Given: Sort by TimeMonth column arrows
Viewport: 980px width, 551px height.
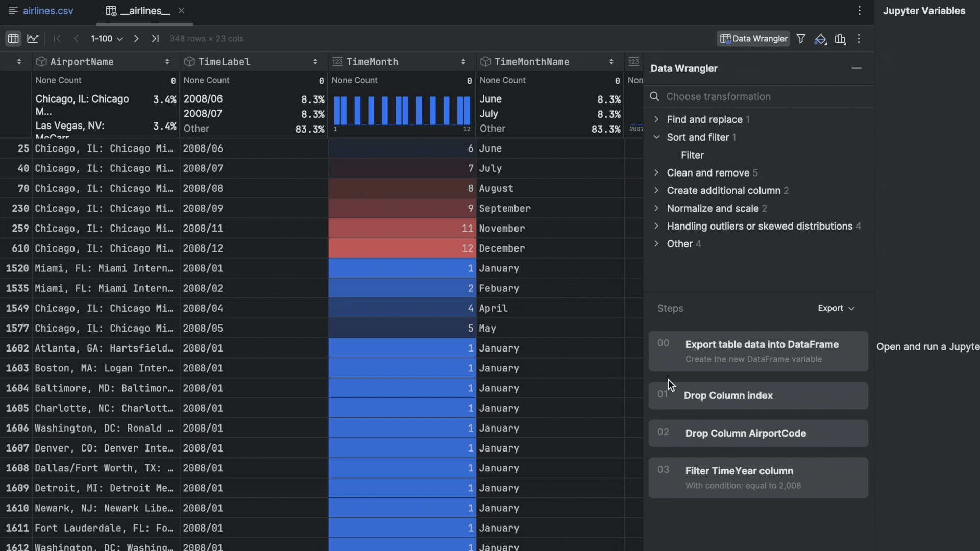Looking at the screenshot, I should click(463, 62).
